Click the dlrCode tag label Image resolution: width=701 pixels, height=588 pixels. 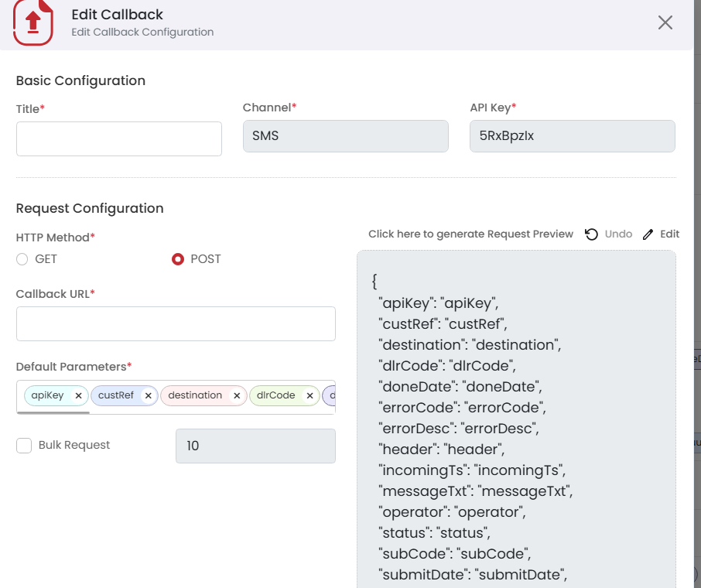tap(276, 395)
